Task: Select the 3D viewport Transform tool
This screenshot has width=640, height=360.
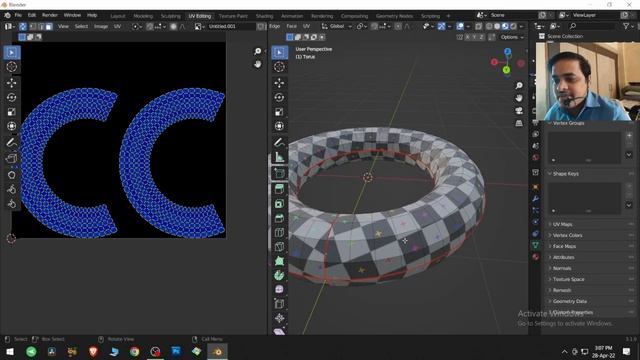Action: [x=280, y=126]
